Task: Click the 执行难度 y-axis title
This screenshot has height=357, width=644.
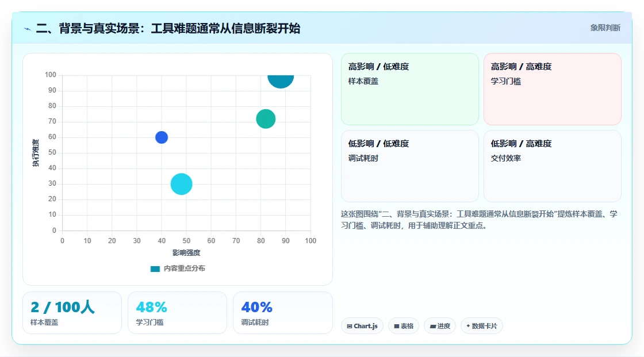Action: 36,153
